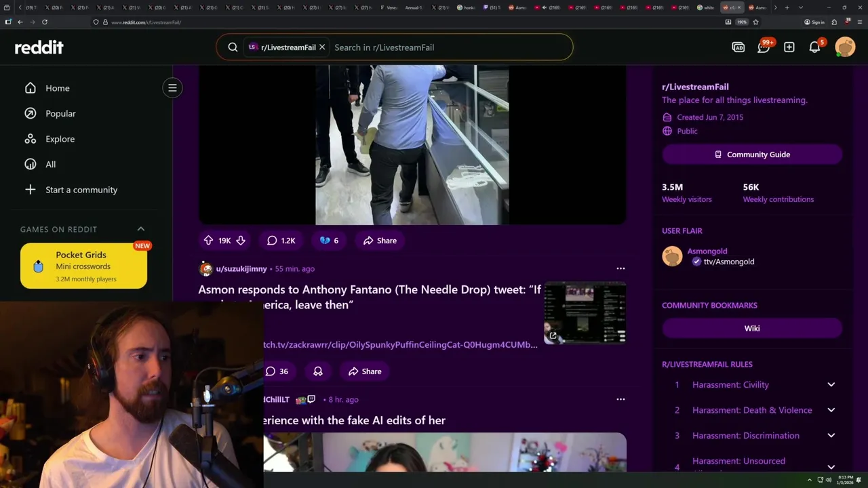Open the Community Guide

coord(752,155)
